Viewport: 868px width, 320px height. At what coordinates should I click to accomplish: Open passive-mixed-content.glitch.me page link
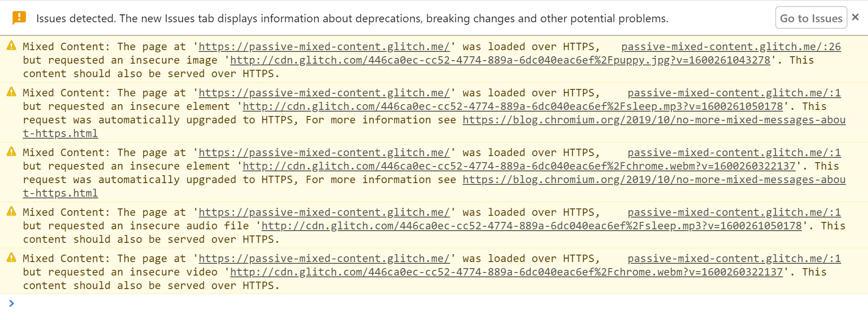click(x=324, y=46)
